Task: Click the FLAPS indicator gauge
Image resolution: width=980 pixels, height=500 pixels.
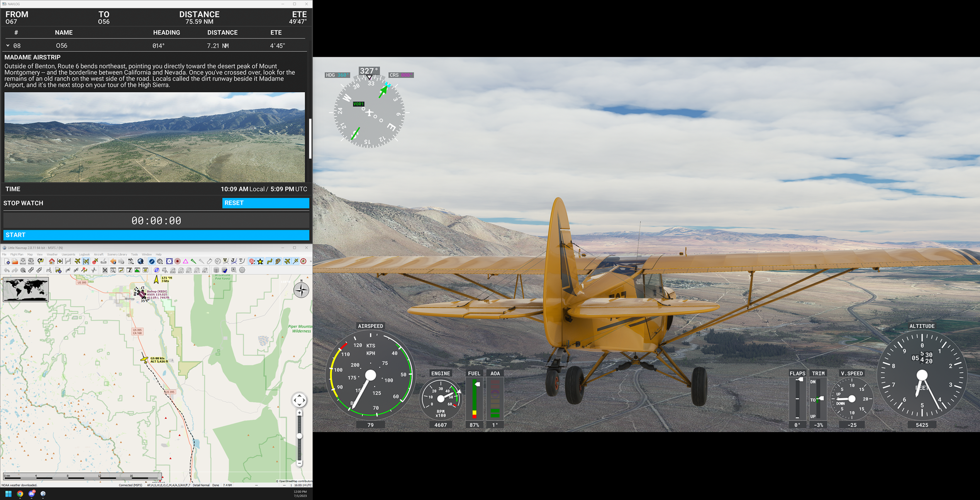Action: tap(797, 399)
